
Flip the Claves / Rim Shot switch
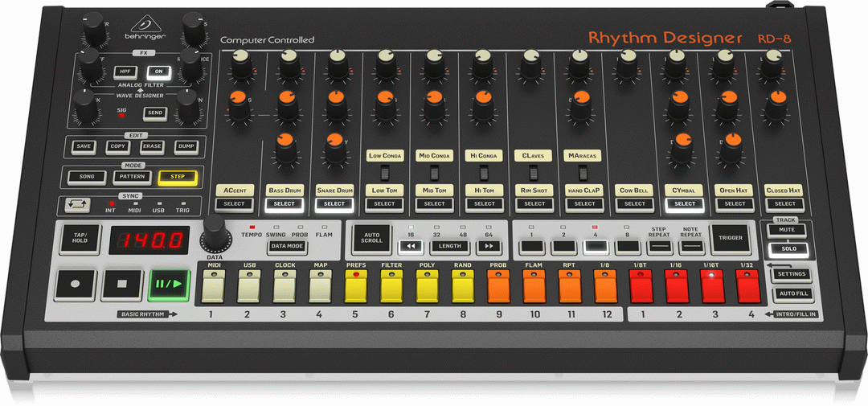tap(534, 173)
